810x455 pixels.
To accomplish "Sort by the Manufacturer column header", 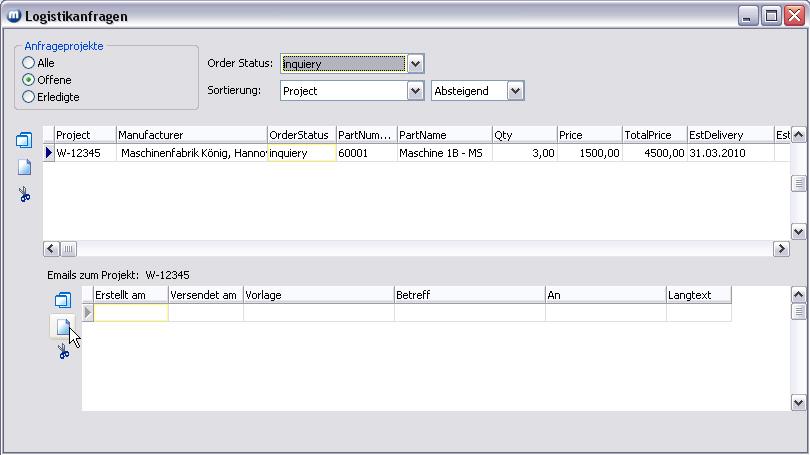I will tap(190, 135).
